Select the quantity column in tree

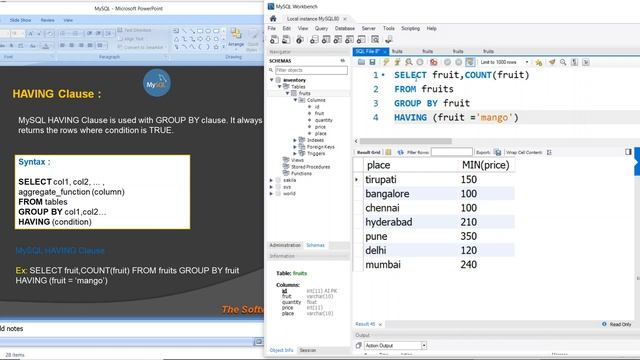pyautogui.click(x=324, y=120)
